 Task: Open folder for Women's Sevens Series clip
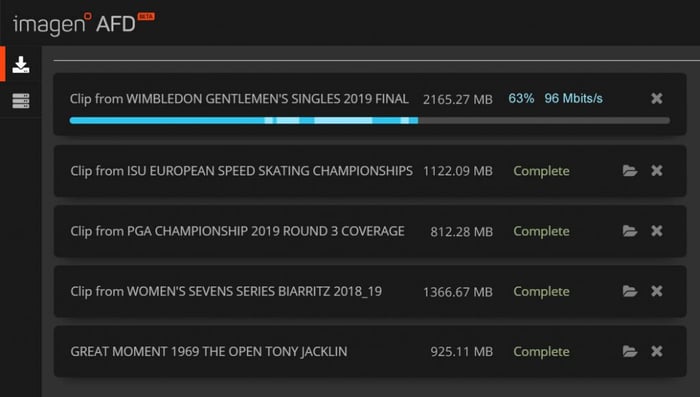[x=630, y=291]
